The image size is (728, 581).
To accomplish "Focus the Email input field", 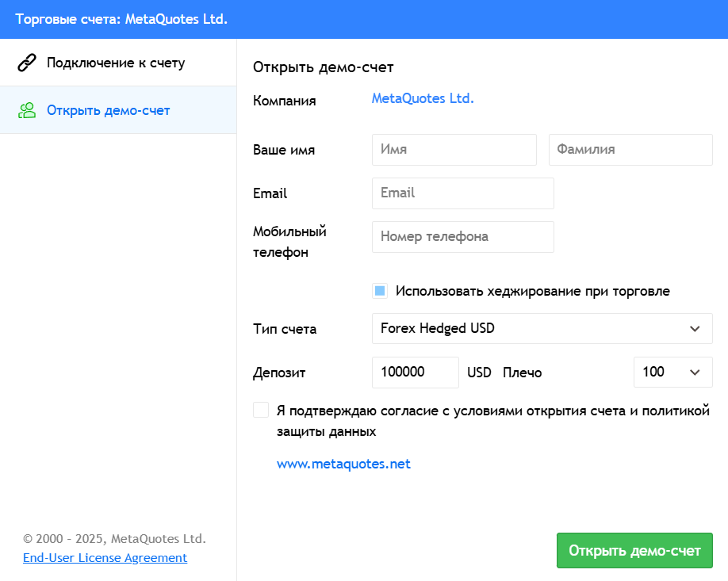I will [x=463, y=193].
